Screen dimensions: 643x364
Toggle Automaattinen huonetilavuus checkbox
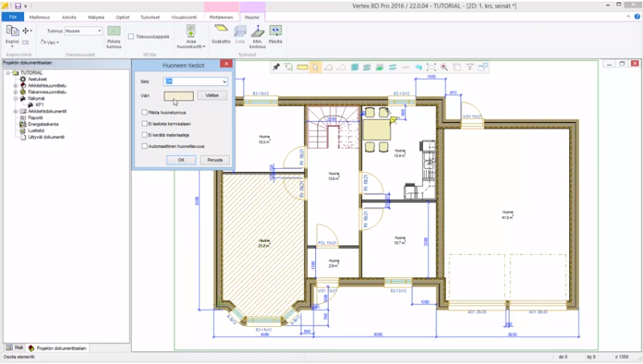[x=144, y=146]
